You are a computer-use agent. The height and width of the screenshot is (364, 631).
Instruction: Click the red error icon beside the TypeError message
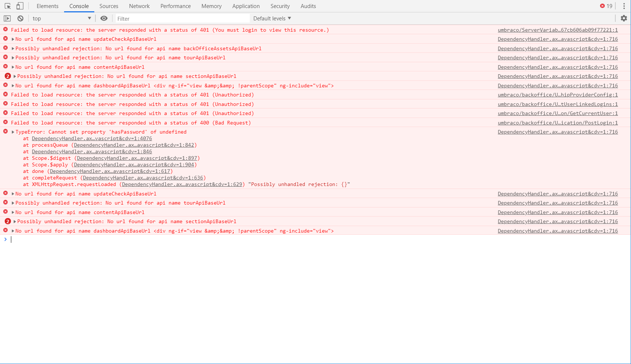click(5, 131)
